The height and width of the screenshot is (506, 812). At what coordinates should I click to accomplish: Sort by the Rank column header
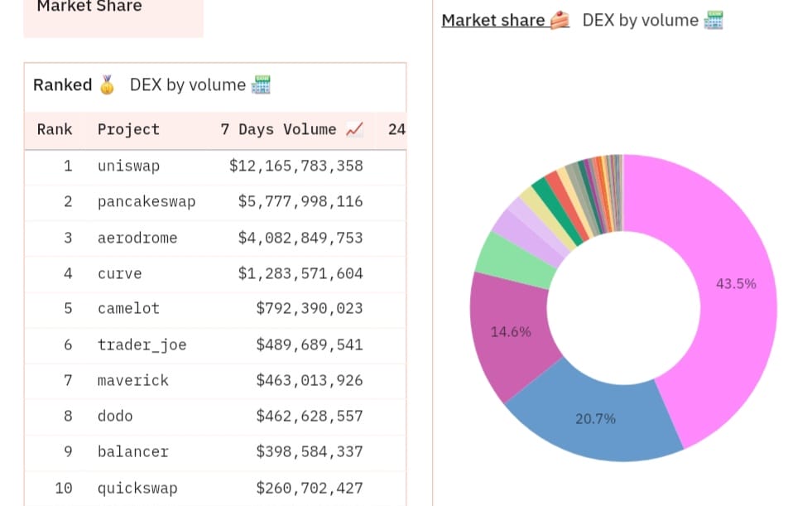pyautogui.click(x=55, y=130)
